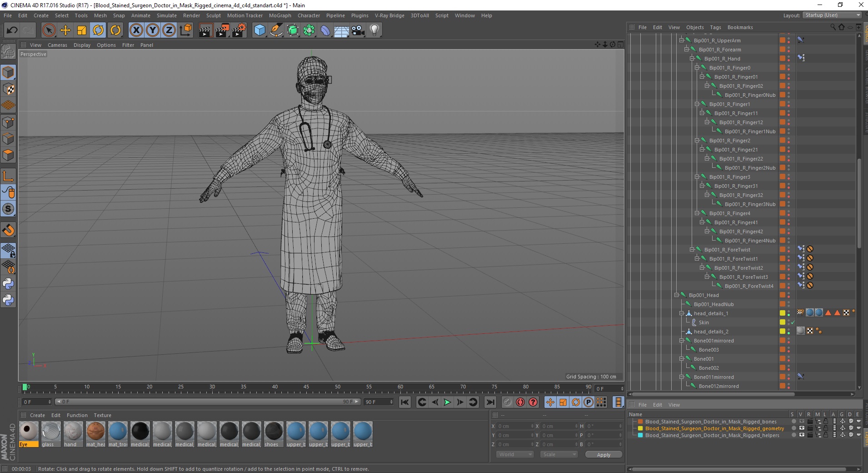Click Apply in coordinates panel
Viewport: 868px width, 473px height.
(604, 455)
